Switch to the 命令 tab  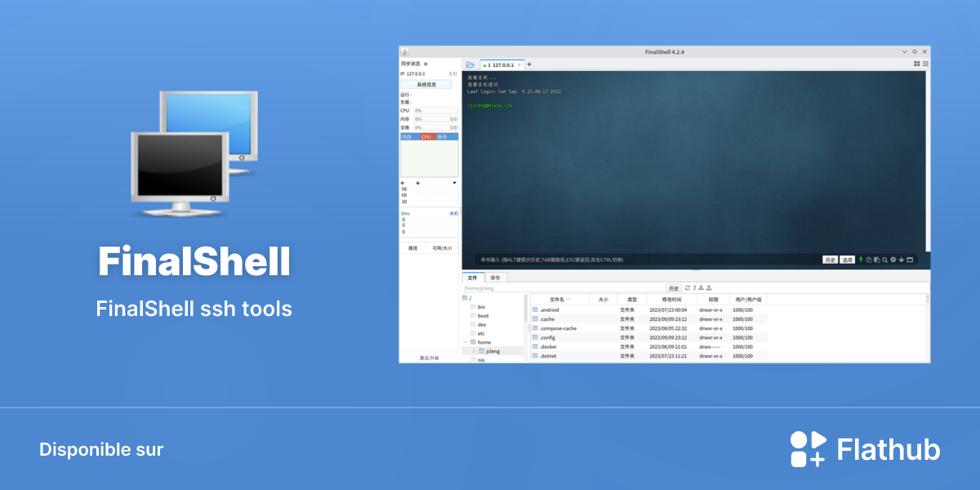(495, 278)
